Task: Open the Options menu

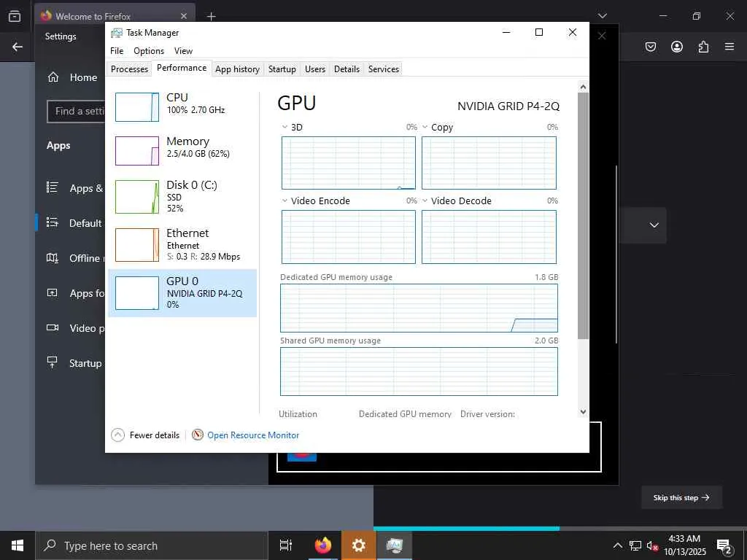Action: click(149, 51)
